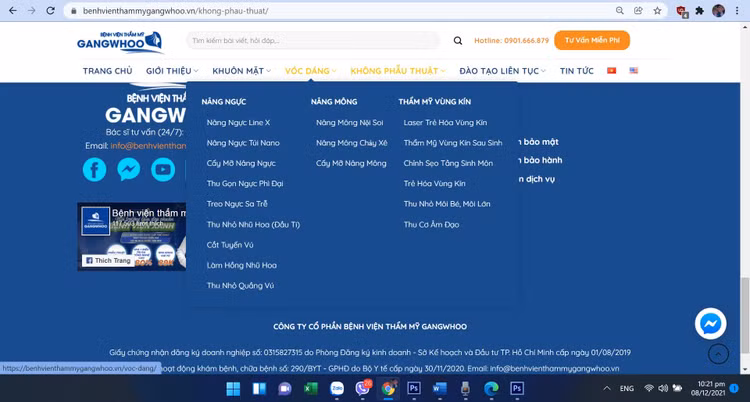Click the Facebook icon in the footer
Screen dimensions: 750x402
pyautogui.click(x=94, y=169)
